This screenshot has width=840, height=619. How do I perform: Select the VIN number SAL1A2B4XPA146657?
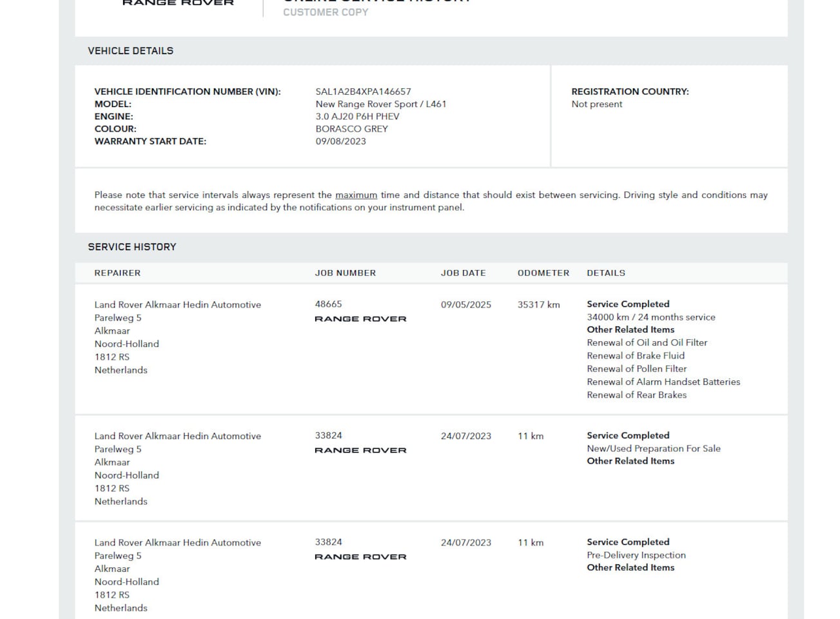363,92
